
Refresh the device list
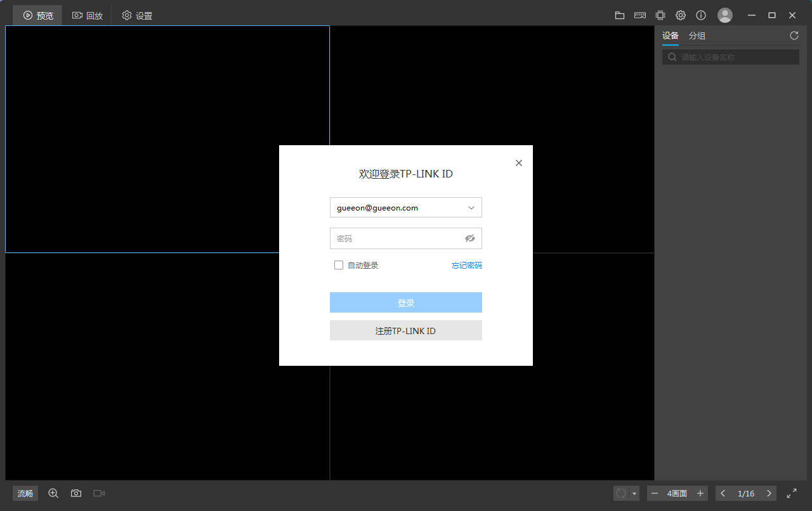click(794, 36)
